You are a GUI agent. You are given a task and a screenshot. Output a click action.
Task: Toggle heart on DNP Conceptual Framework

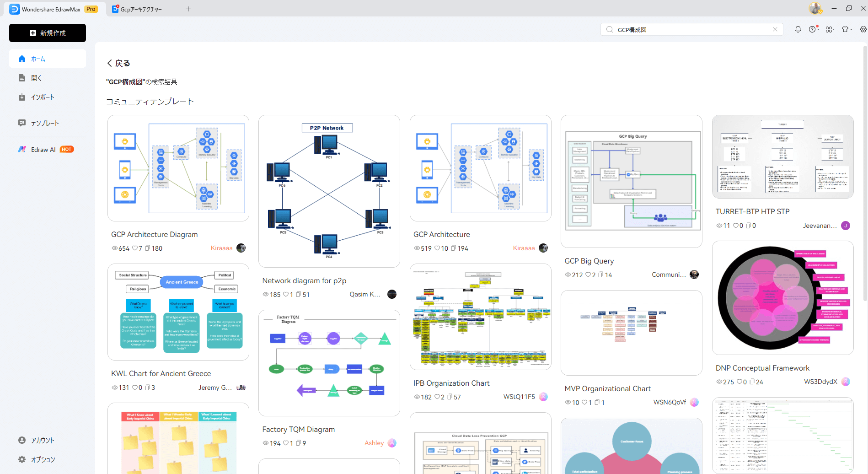click(x=739, y=382)
